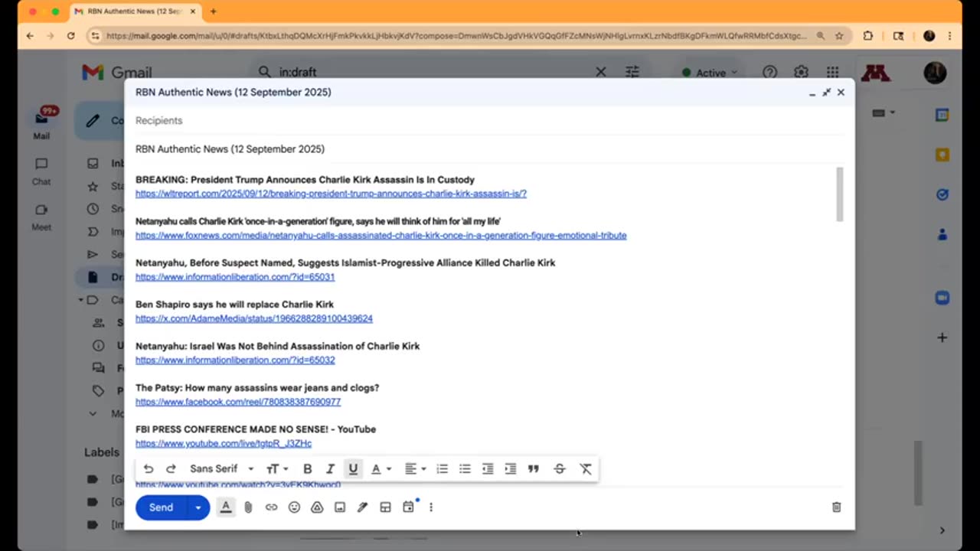Toggle bold formatting
The image size is (980, 551).
(307, 469)
